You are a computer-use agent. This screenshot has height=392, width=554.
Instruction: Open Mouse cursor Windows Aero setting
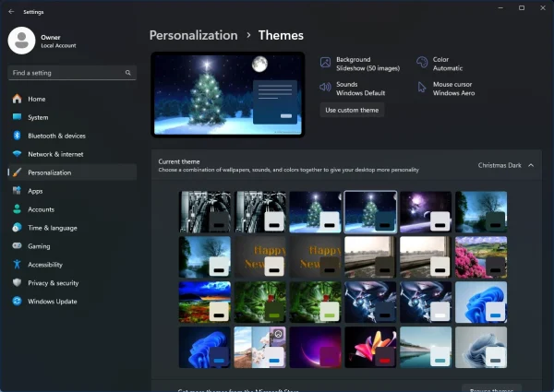(x=446, y=89)
